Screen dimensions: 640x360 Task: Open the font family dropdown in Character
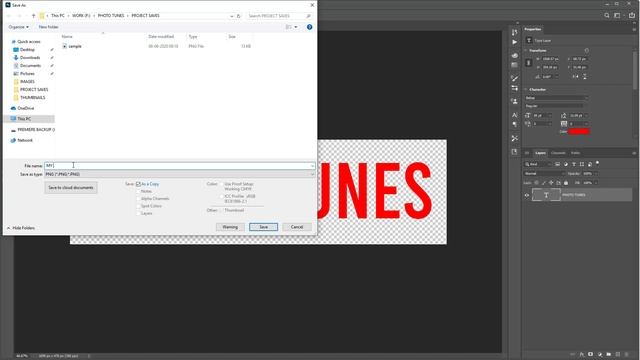coord(557,98)
